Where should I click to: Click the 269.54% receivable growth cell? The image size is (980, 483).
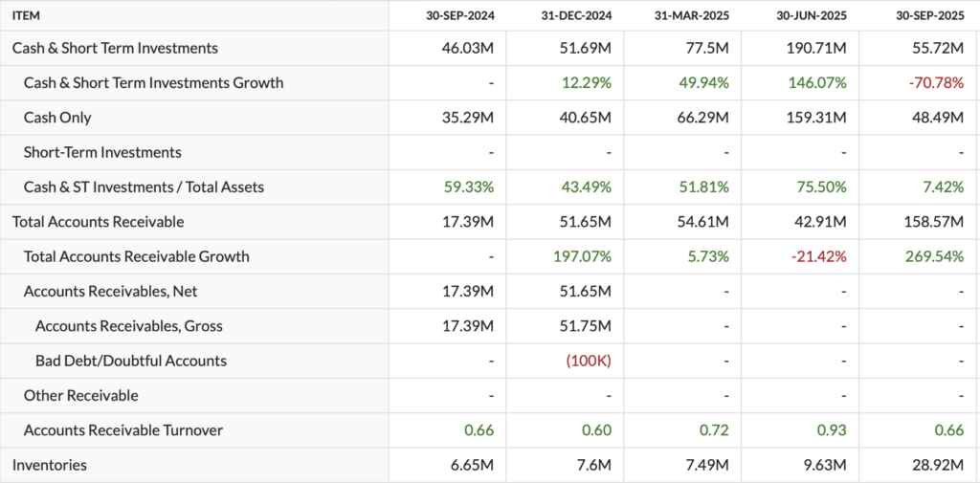933,256
